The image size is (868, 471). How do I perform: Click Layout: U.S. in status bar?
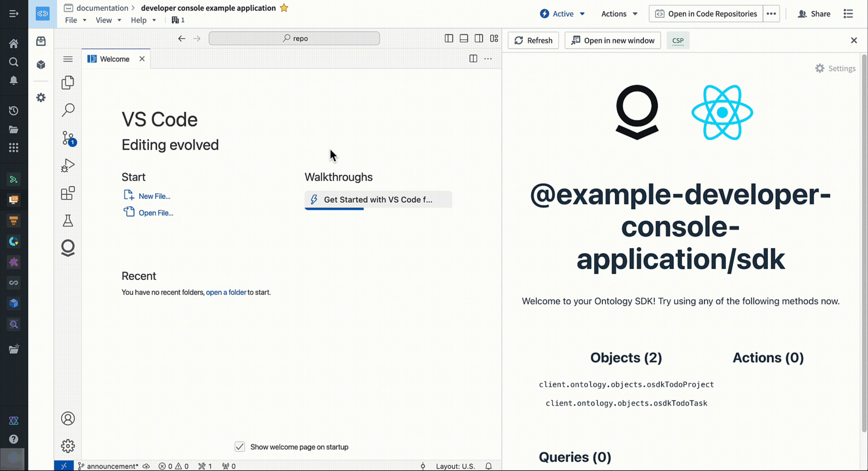[x=455, y=466]
